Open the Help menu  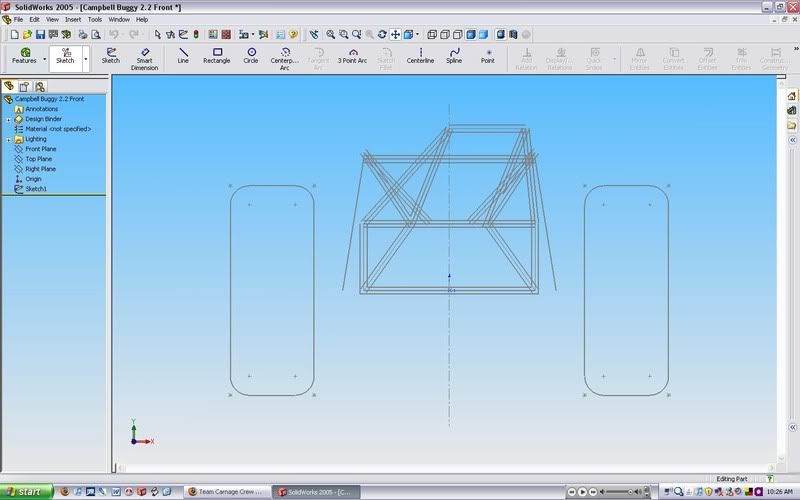point(142,19)
